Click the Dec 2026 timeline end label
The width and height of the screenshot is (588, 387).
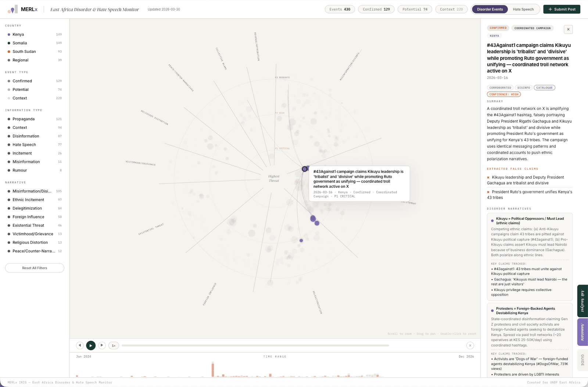point(466,356)
